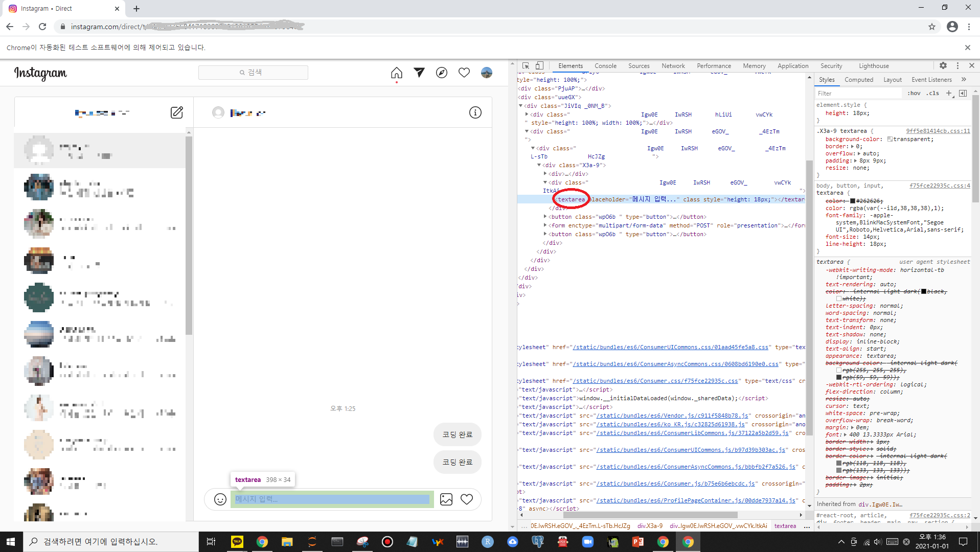Image resolution: width=980 pixels, height=552 pixels.
Task: Open the Windows Start menu
Action: click(x=11, y=542)
